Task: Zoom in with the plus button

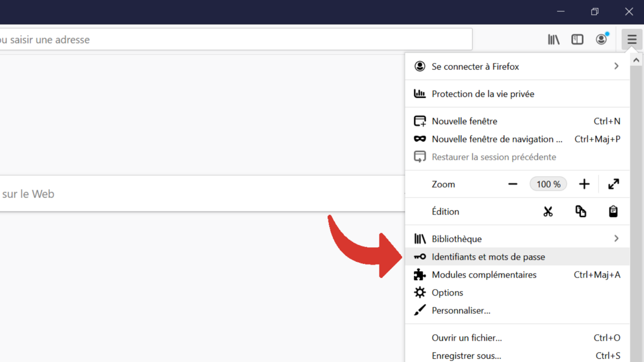Action: click(x=584, y=184)
